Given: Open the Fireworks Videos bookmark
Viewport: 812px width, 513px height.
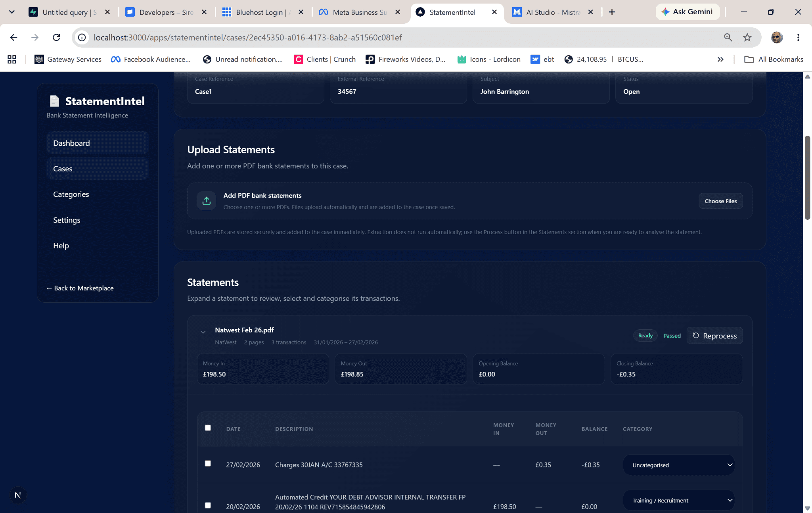Looking at the screenshot, I should (406, 59).
